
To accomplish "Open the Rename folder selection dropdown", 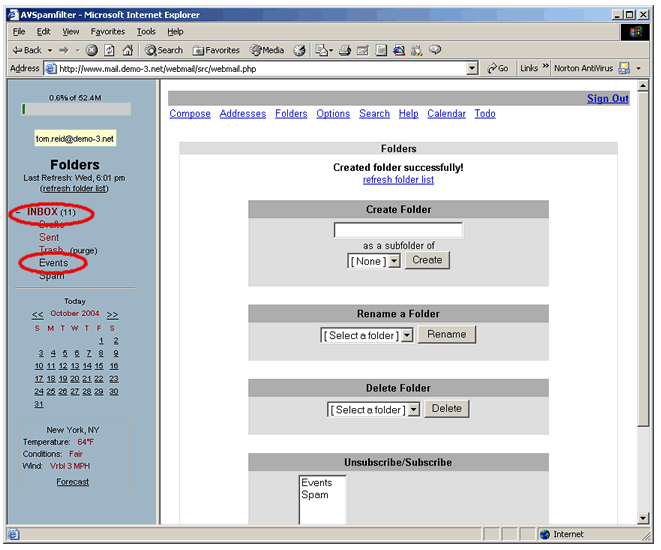I will click(406, 335).
